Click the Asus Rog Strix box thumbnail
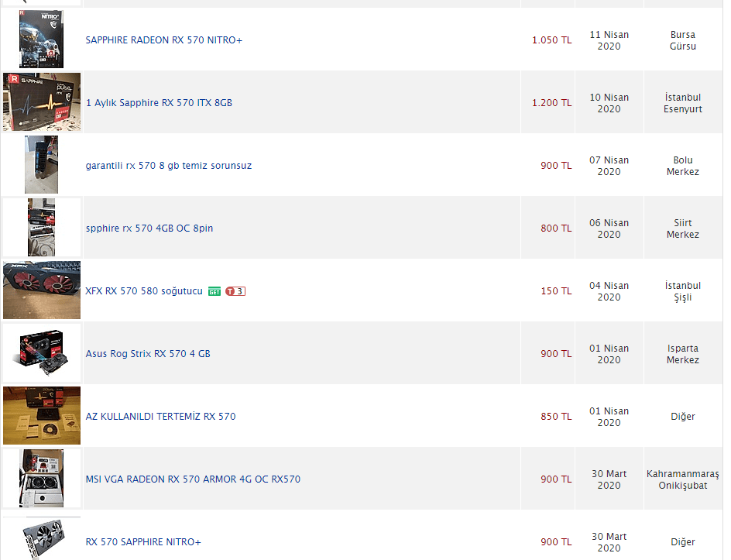Screen dimensions: 731x560 [x=42, y=353]
